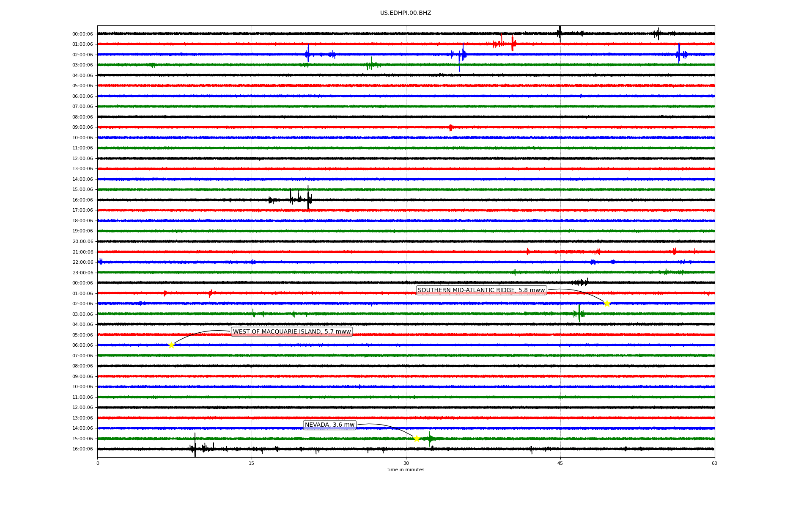Click the yellow star marking the Nevada event

coord(417,439)
